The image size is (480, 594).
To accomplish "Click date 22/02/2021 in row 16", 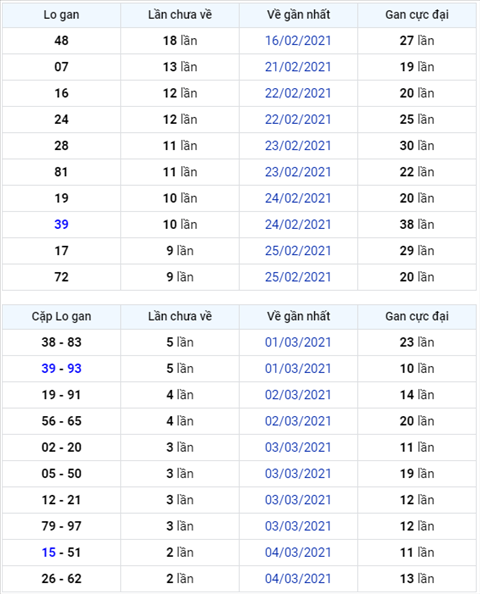I will point(298,93).
